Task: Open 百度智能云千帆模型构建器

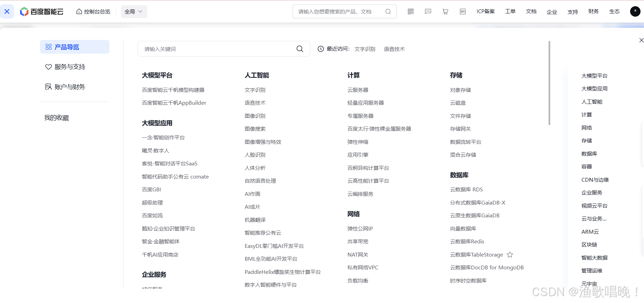Action: pyautogui.click(x=173, y=90)
